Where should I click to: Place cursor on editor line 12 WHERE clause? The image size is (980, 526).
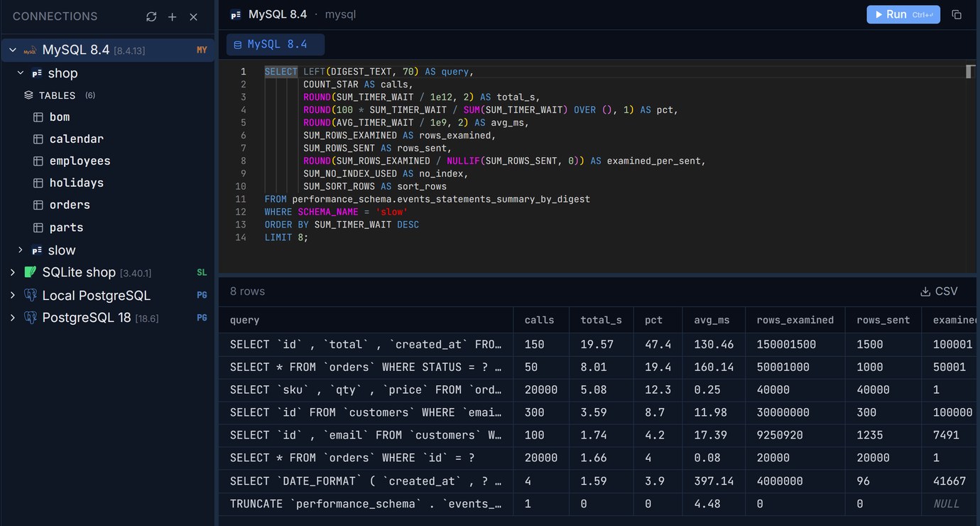point(336,212)
